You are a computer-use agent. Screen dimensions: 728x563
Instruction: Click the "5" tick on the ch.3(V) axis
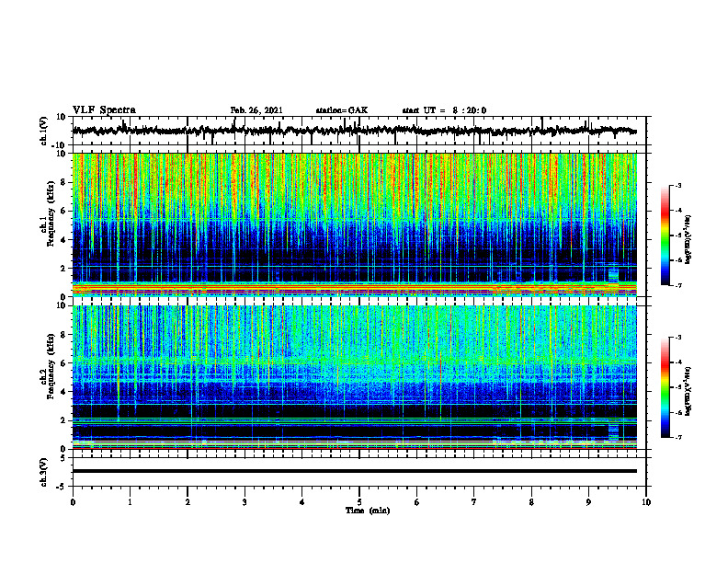click(64, 457)
